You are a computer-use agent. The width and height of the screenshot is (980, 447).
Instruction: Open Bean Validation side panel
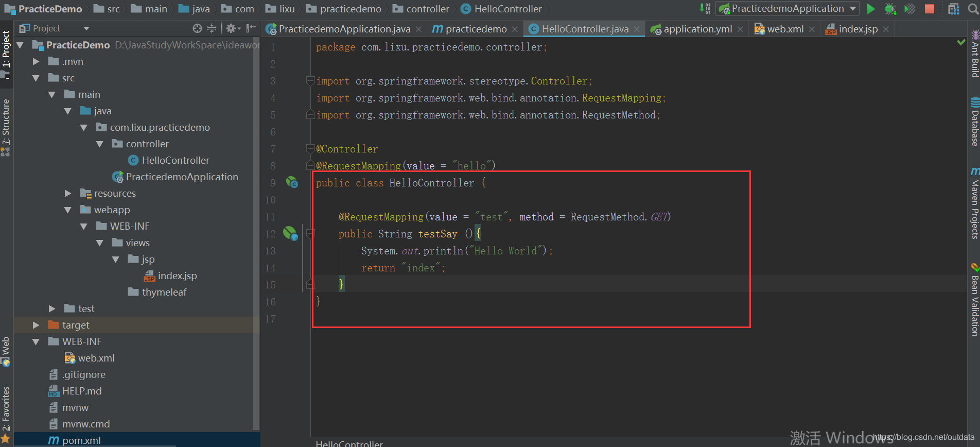tap(974, 300)
